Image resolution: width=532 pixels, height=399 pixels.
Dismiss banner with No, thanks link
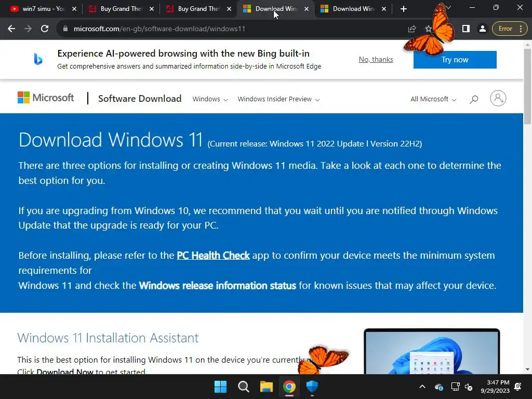[x=376, y=59]
